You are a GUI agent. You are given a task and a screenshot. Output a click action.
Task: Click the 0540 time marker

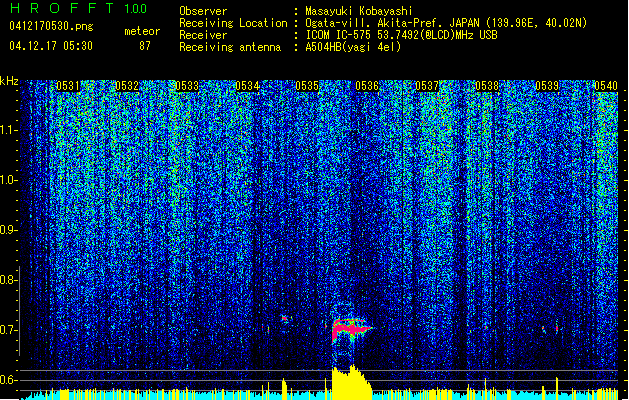[606, 86]
